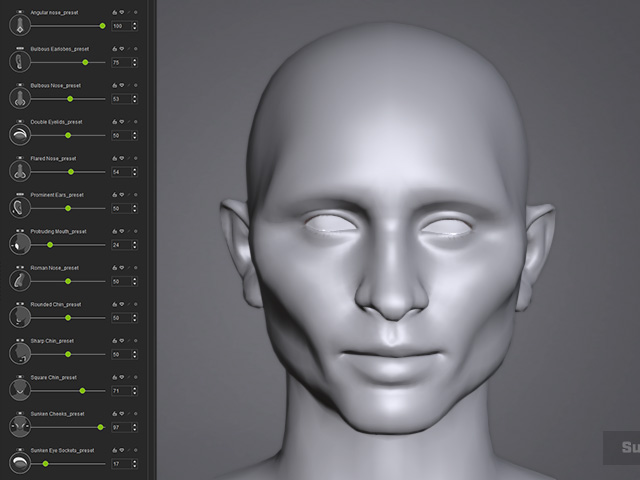Click the Roman Nose value stepper arrows
Screen dimensions: 640x480
pyautogui.click(x=135, y=281)
